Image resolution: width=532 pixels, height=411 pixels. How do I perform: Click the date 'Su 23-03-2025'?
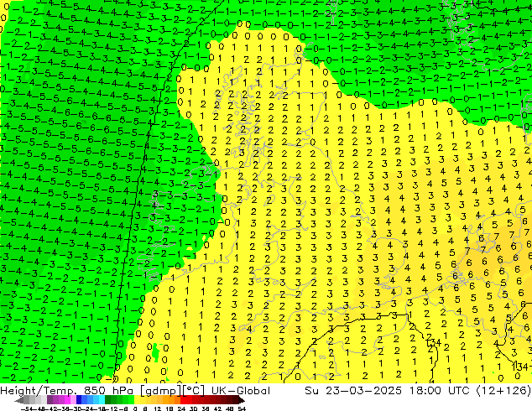point(353,391)
